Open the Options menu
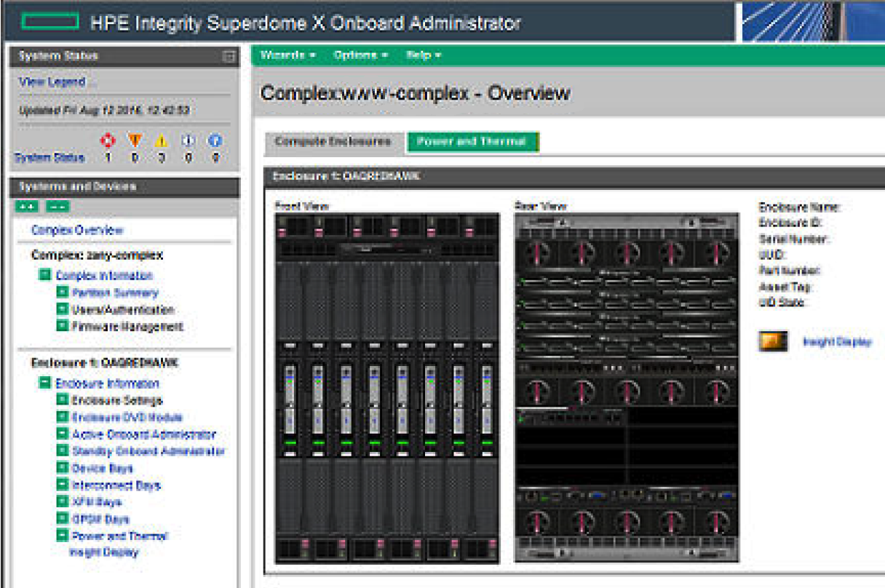The image size is (885, 588). click(361, 55)
